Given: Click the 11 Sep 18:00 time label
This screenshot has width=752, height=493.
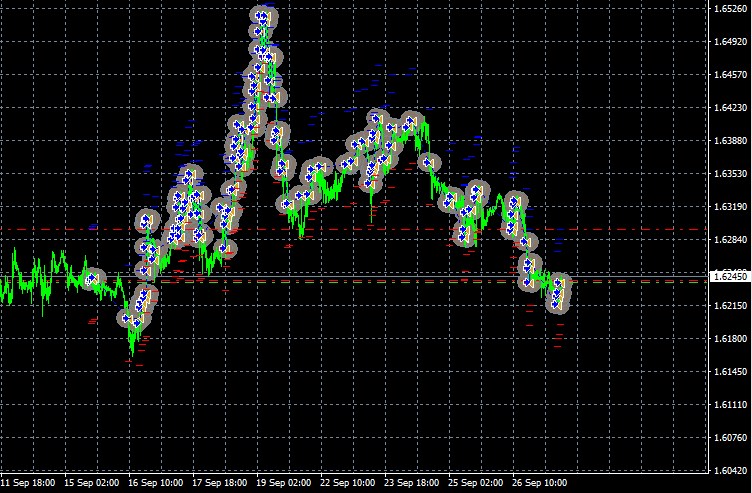Looking at the screenshot, I should tap(28, 482).
